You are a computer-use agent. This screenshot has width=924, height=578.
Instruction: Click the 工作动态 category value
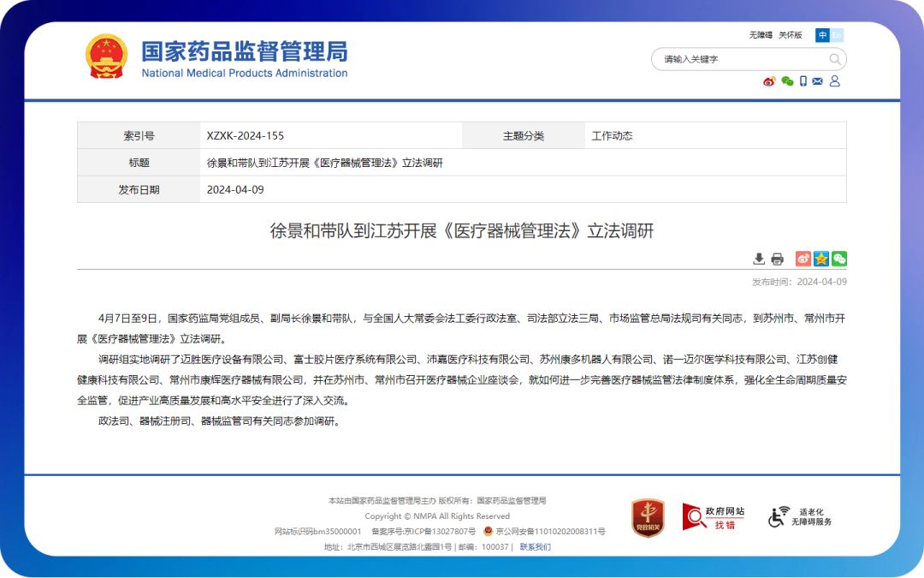[612, 135]
